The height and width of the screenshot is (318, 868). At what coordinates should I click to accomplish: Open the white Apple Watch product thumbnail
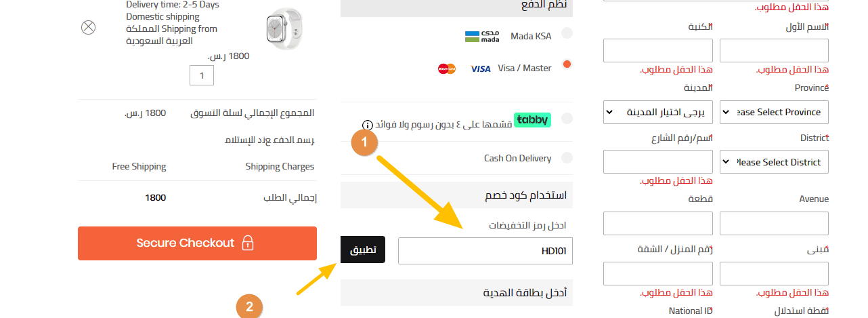282,28
